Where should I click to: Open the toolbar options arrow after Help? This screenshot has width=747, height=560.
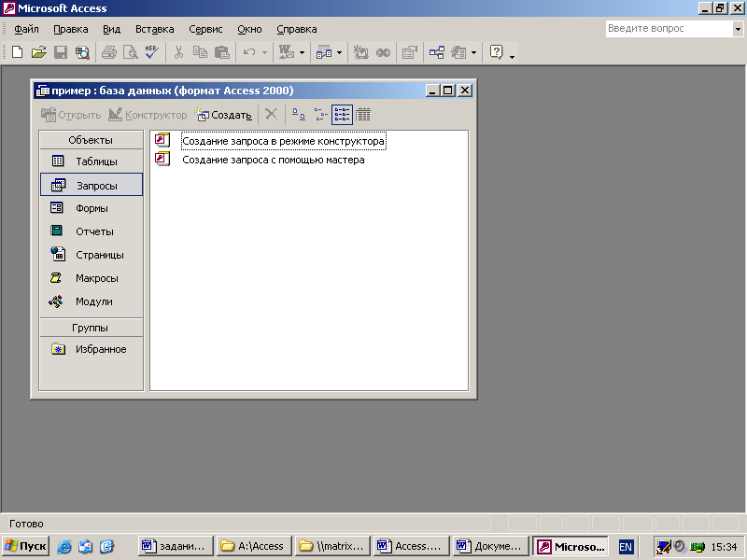coord(512,55)
